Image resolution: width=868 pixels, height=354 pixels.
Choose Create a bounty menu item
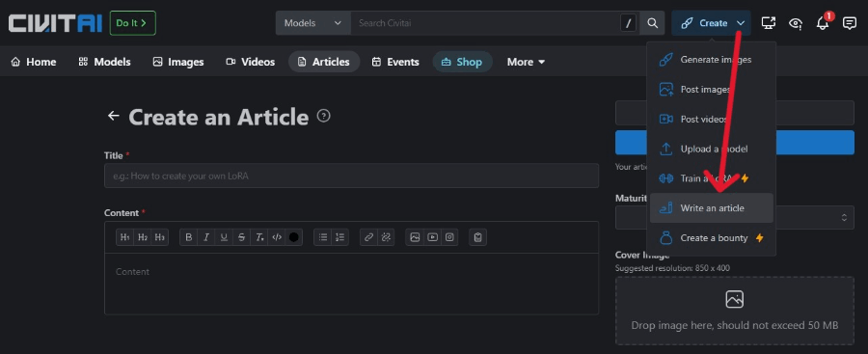pyautogui.click(x=712, y=237)
